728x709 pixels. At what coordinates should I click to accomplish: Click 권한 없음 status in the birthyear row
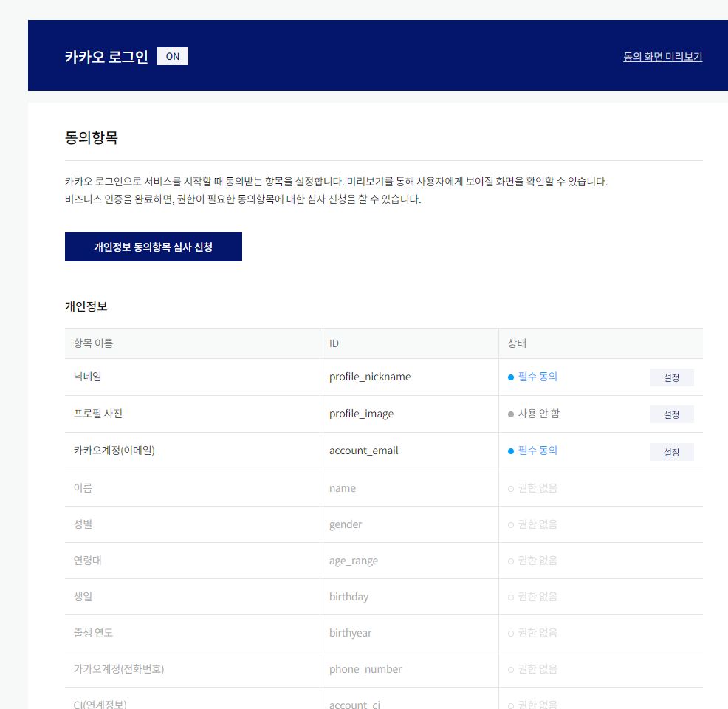pos(532,633)
